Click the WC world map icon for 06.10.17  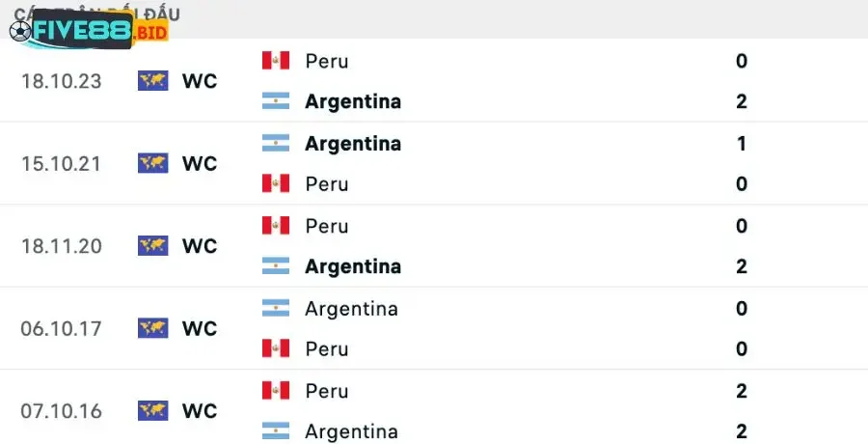(x=152, y=328)
